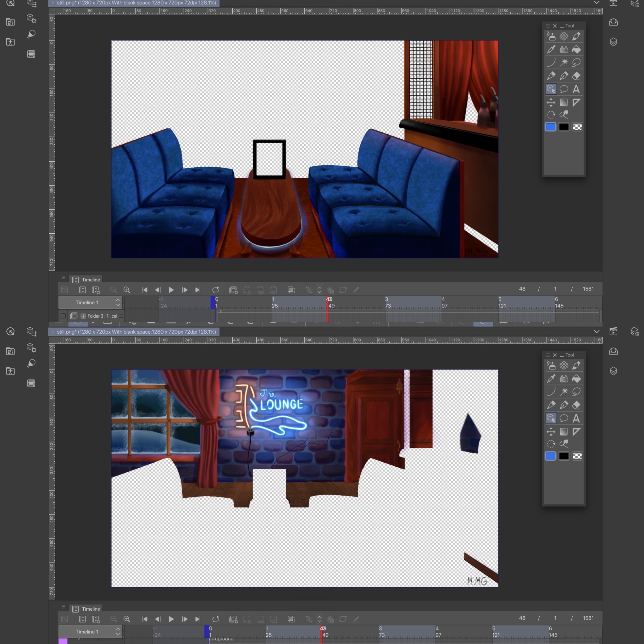The image size is (644, 644).
Task: Toggle loop playback in blue sofas window timeline
Action: (216, 290)
